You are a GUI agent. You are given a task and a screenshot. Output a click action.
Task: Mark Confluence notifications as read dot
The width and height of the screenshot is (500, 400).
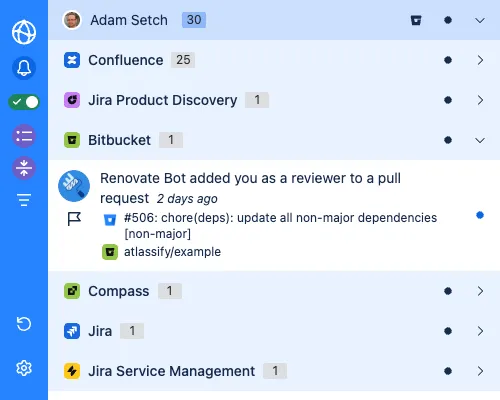pos(448,60)
